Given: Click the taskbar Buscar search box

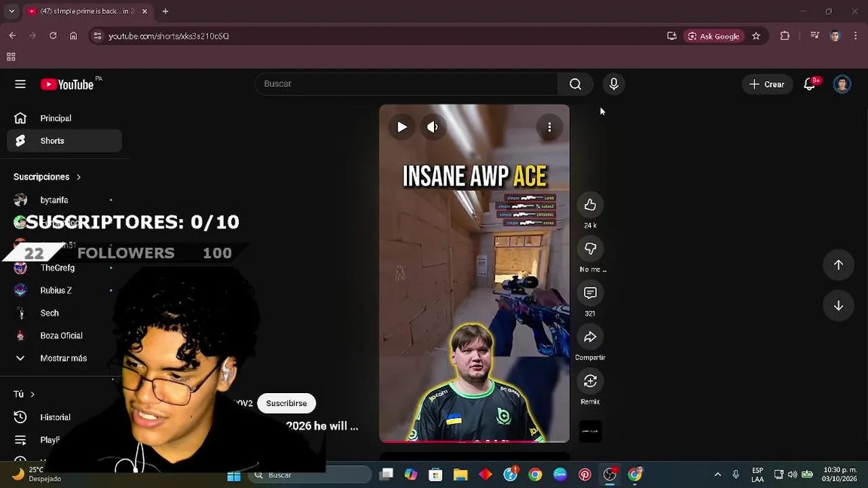Looking at the screenshot, I should pos(309,475).
